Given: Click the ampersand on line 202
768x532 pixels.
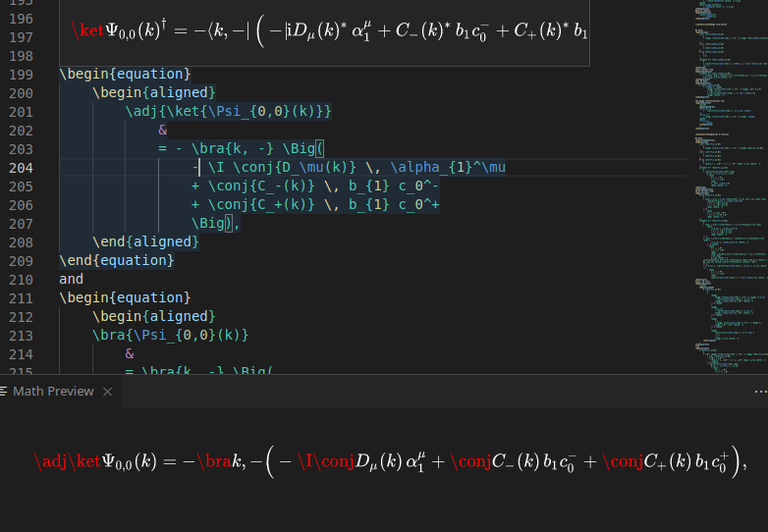Looking at the screenshot, I should point(163,130).
